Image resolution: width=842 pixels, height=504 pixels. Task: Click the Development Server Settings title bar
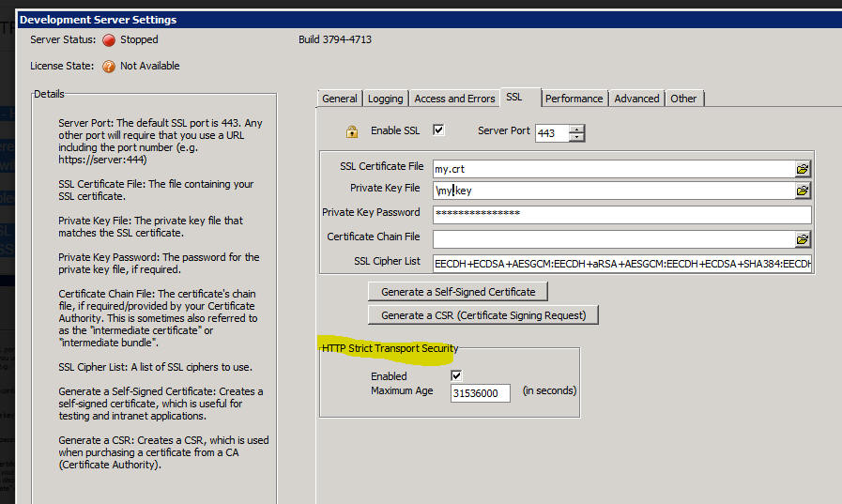point(429,20)
